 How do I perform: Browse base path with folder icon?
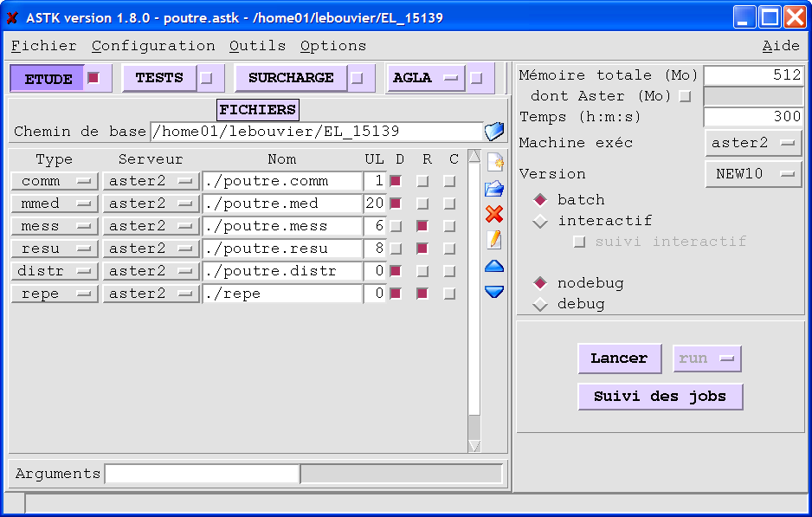pos(494,132)
